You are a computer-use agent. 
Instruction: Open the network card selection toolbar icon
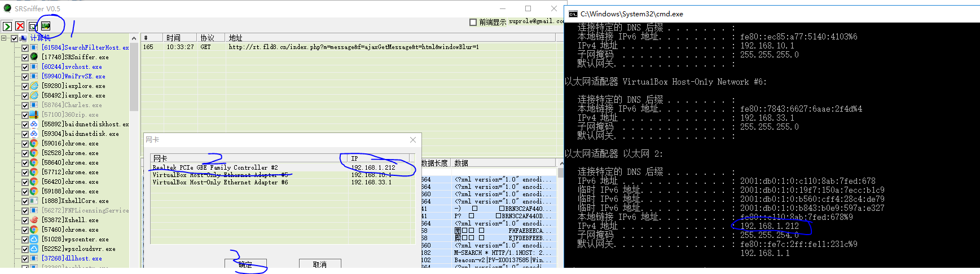coord(46,26)
